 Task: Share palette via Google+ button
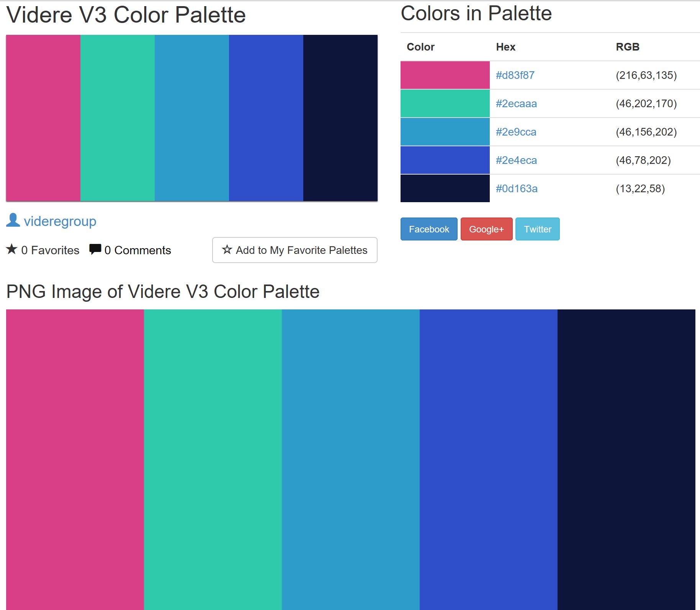pyautogui.click(x=486, y=229)
